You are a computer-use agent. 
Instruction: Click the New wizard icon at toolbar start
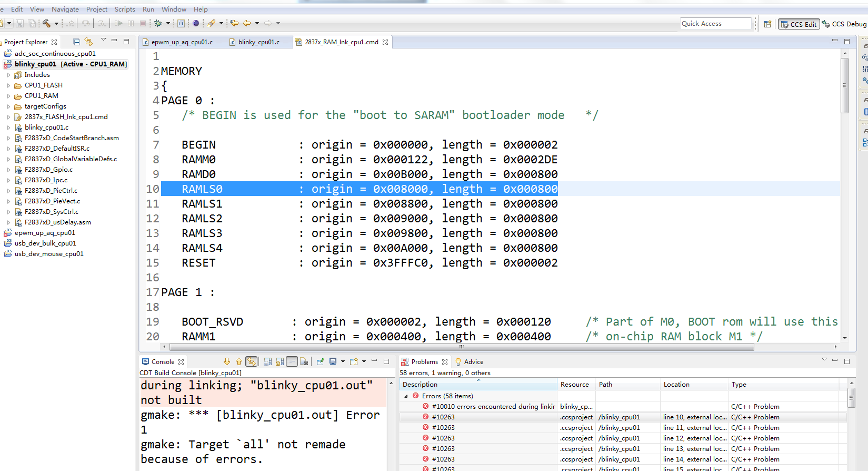point(2,23)
